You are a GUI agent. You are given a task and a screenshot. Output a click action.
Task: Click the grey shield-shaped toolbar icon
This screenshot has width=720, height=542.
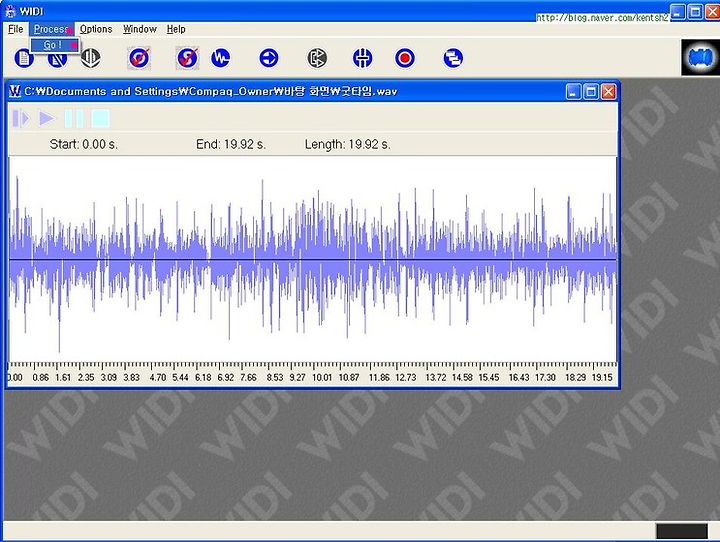click(x=90, y=58)
